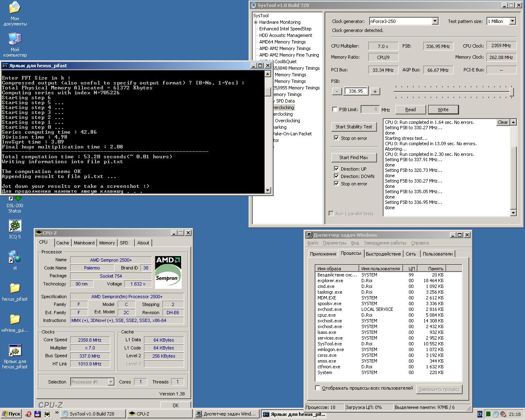Open the Приложения tab in Task Manager
This screenshot has height=420, width=525.
click(323, 254)
